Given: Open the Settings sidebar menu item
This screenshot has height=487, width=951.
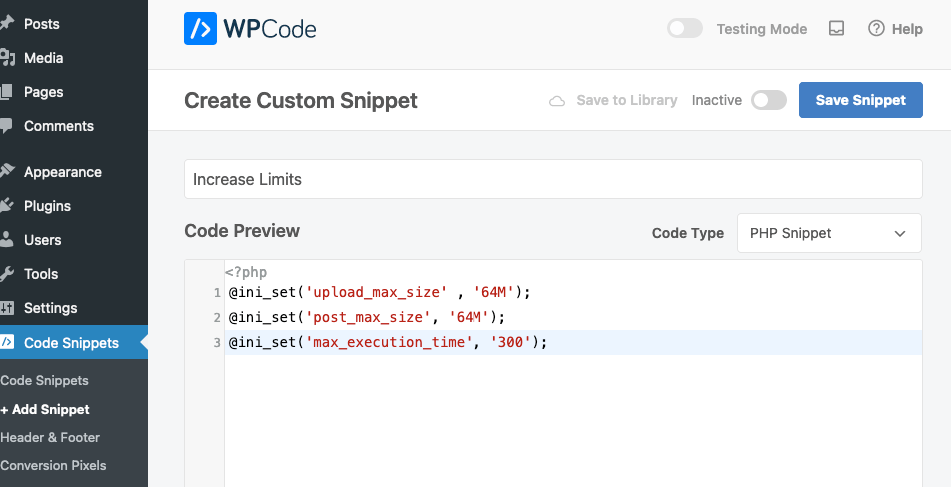Looking at the screenshot, I should (50, 308).
